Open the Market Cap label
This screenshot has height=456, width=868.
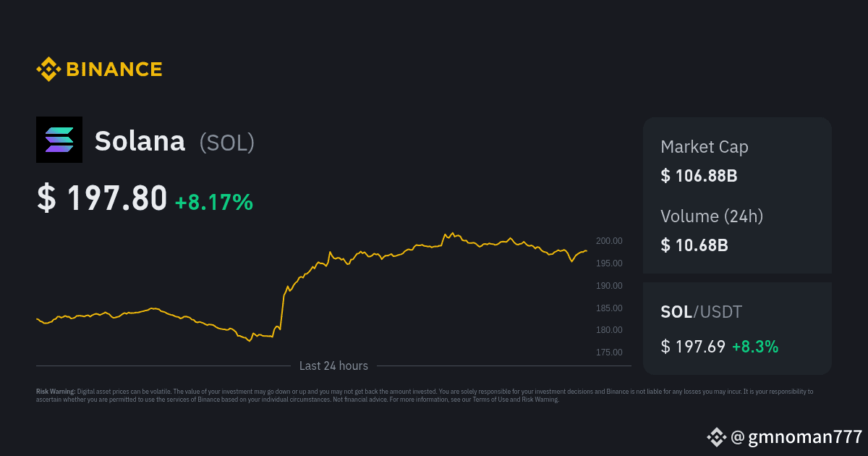point(705,147)
